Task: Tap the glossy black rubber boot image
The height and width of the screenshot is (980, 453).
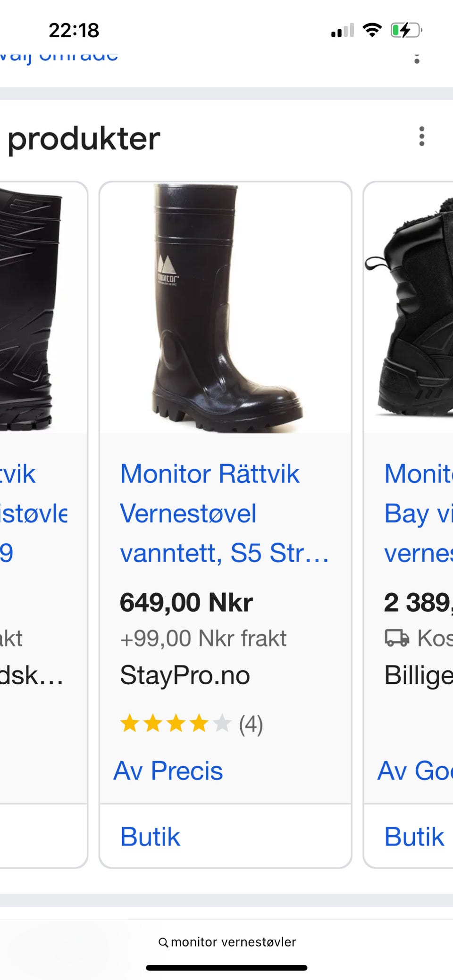Action: 226,308
